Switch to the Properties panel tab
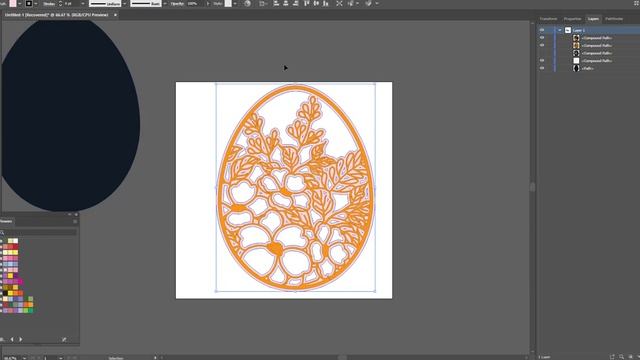This screenshot has width=640, height=360. click(572, 19)
